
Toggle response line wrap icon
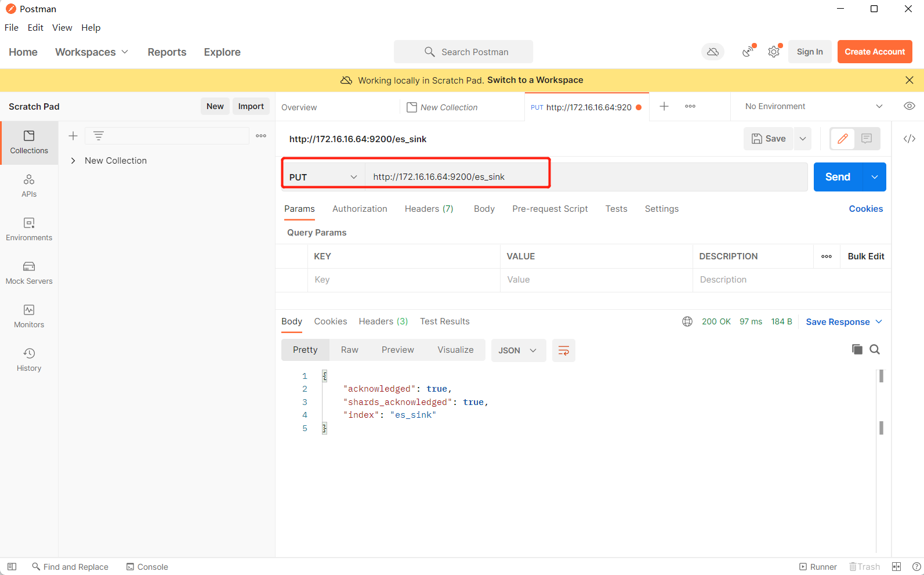563,350
